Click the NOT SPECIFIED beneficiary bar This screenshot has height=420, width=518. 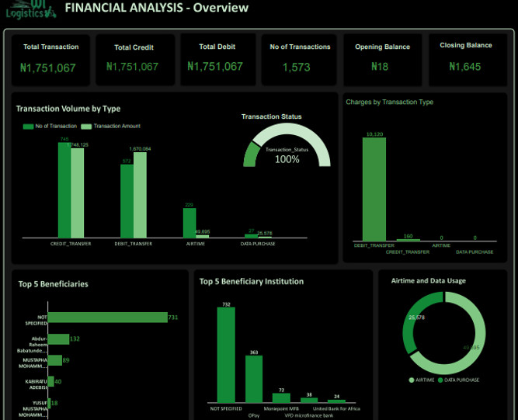point(108,318)
